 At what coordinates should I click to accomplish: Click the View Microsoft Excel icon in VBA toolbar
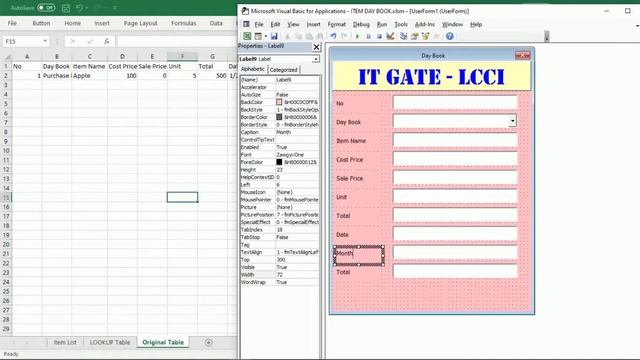pyautogui.click(x=247, y=36)
